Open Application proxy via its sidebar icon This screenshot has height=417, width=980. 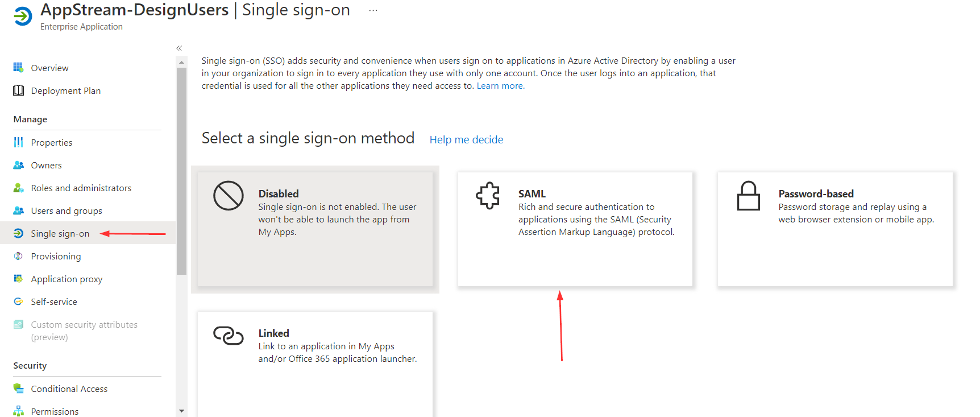[18, 279]
